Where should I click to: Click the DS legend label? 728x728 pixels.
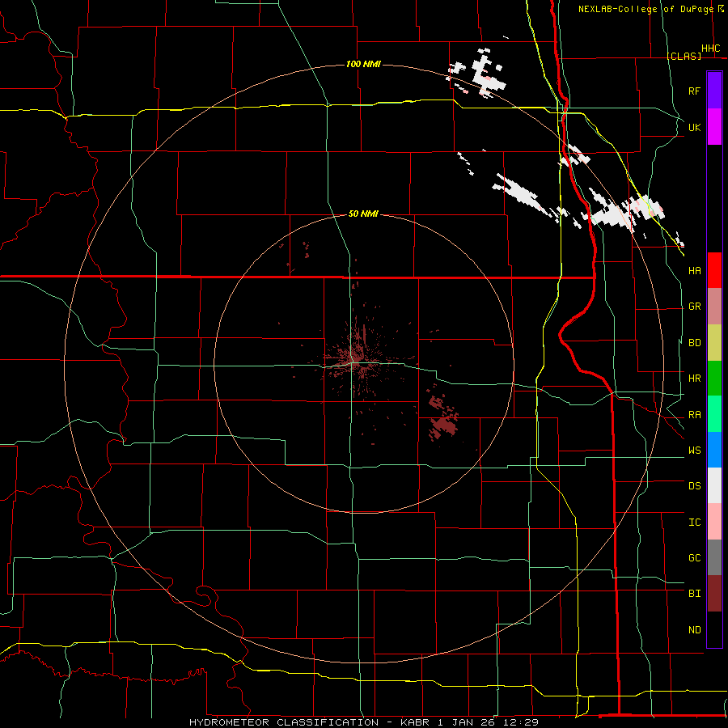(694, 486)
